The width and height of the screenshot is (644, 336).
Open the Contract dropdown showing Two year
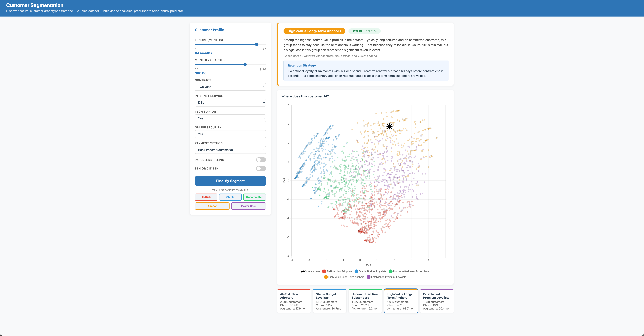230,87
